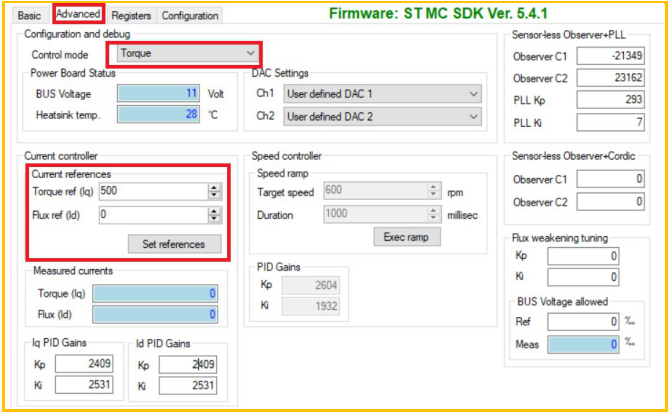Open the Ch1 DAC settings dropdown

tap(382, 94)
